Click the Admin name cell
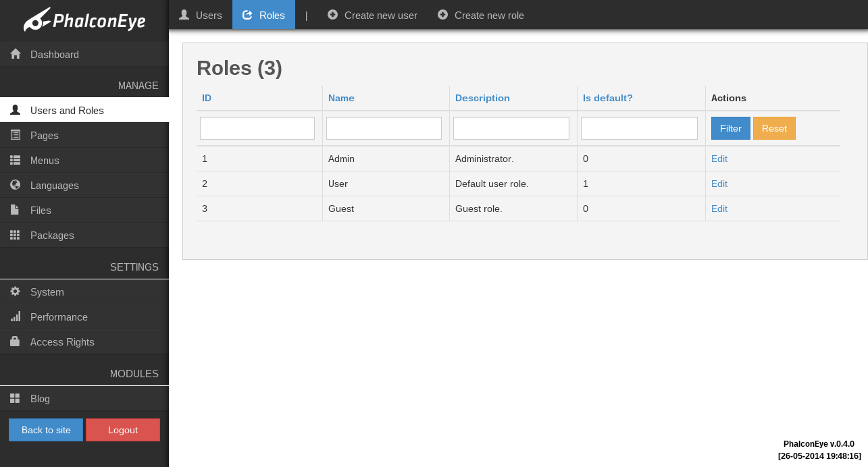This screenshot has height=467, width=868. coord(386,159)
